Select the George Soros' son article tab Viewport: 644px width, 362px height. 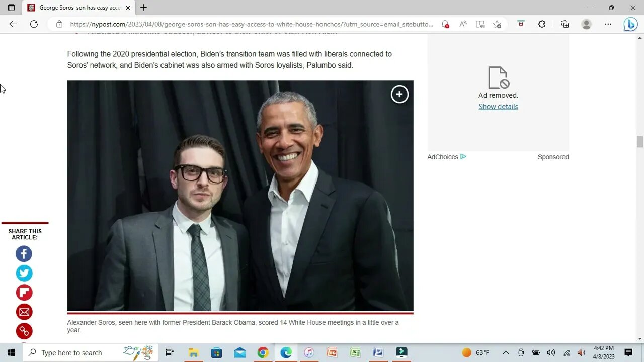coord(78,8)
